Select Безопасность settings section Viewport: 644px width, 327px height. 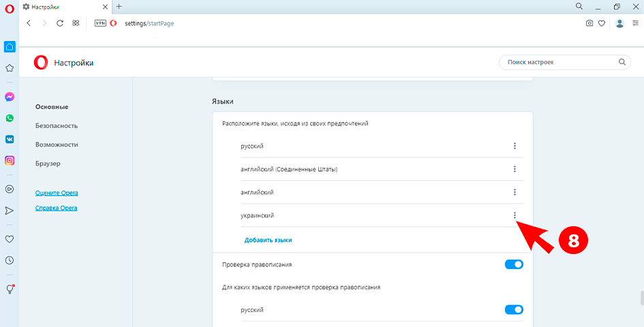[57, 126]
